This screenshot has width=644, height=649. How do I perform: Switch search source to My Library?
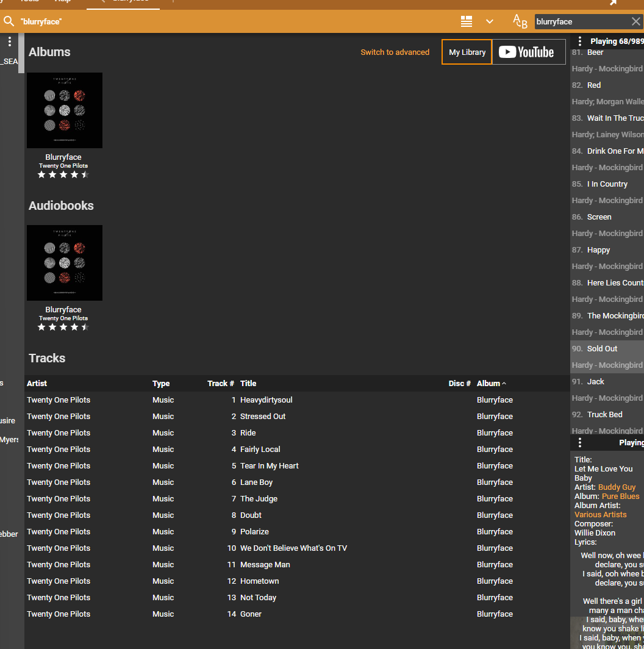pos(467,52)
